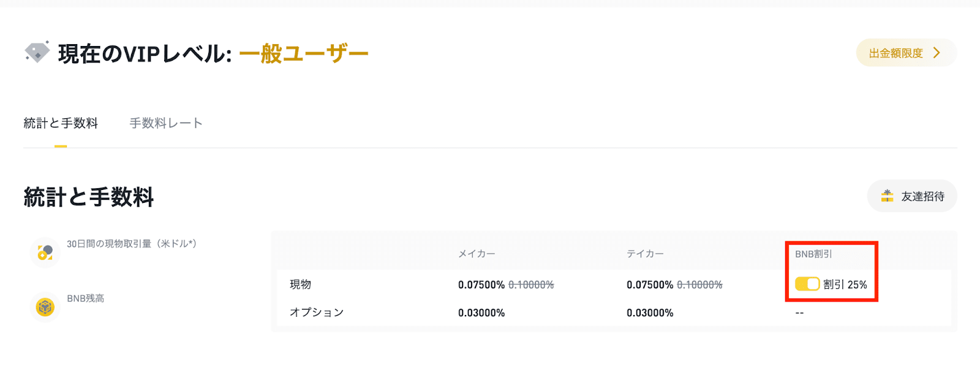Click the 一般ユーザー VIP level text
The height and width of the screenshot is (369, 980).
(304, 54)
